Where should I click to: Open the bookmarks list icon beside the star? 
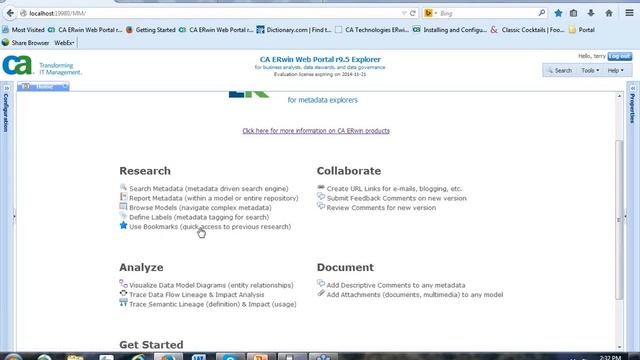(573, 13)
